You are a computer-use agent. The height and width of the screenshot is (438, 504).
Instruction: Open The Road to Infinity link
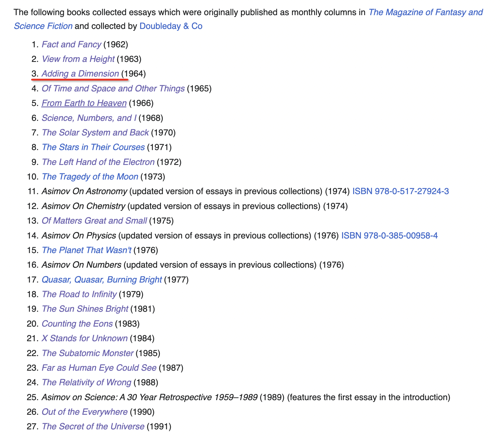pos(79,294)
